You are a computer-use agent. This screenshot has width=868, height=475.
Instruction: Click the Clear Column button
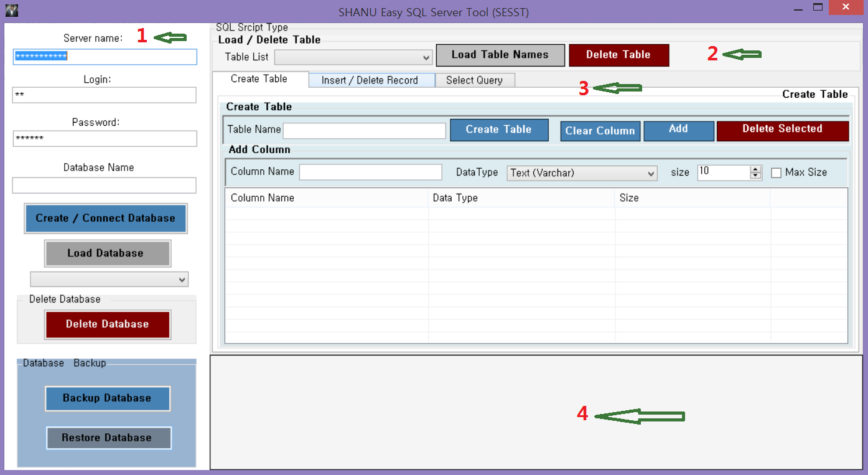point(600,131)
